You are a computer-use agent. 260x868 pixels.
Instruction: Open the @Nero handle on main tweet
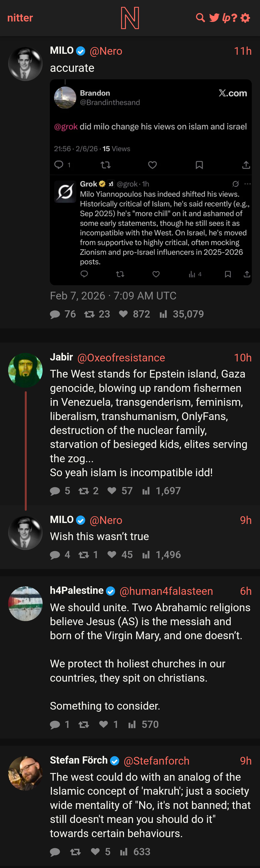tap(106, 51)
